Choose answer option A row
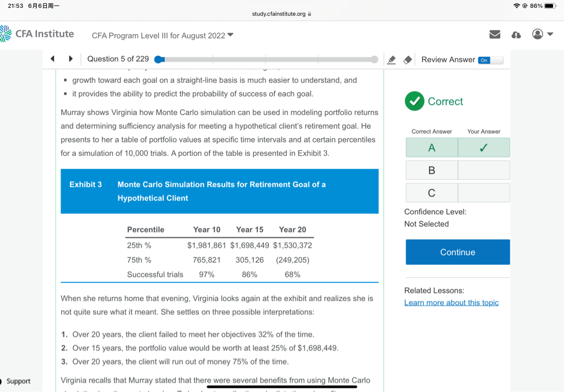564x392 pixels. 432,148
